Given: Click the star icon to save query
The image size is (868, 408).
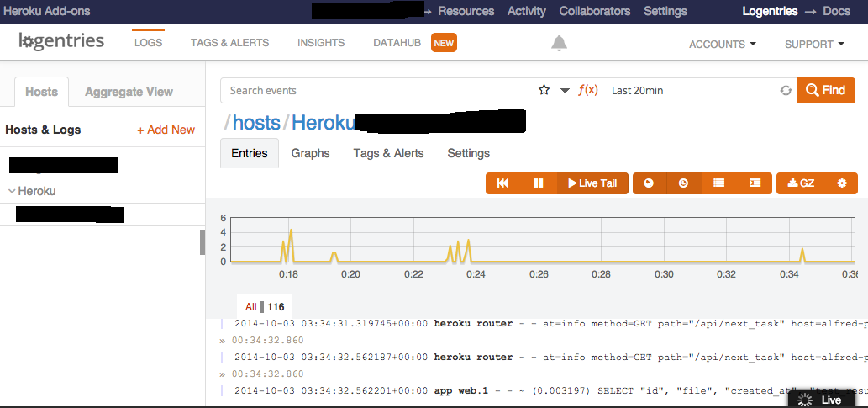Looking at the screenshot, I should point(544,90).
